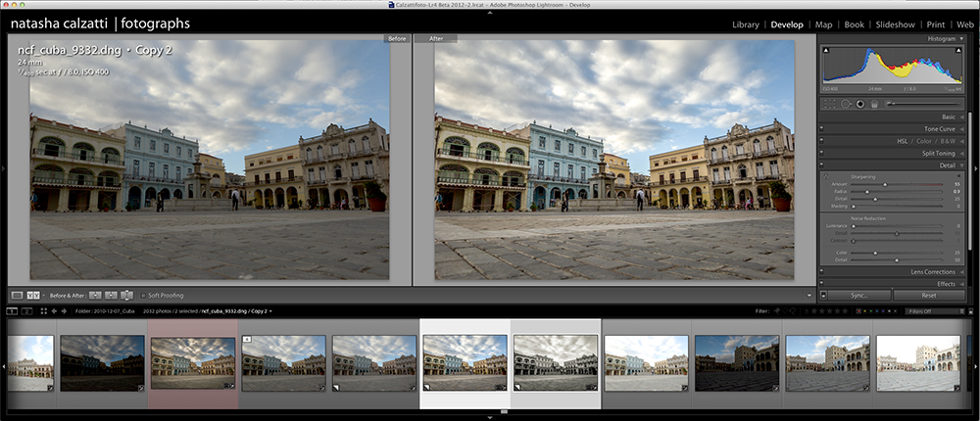The image size is (980, 421).
Task: Switch to the Print module
Action: [936, 25]
